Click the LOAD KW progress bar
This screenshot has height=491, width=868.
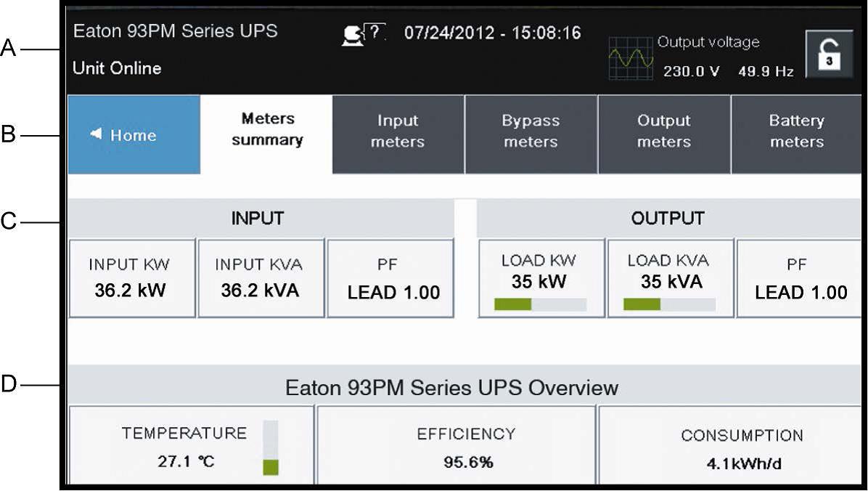pos(540,304)
